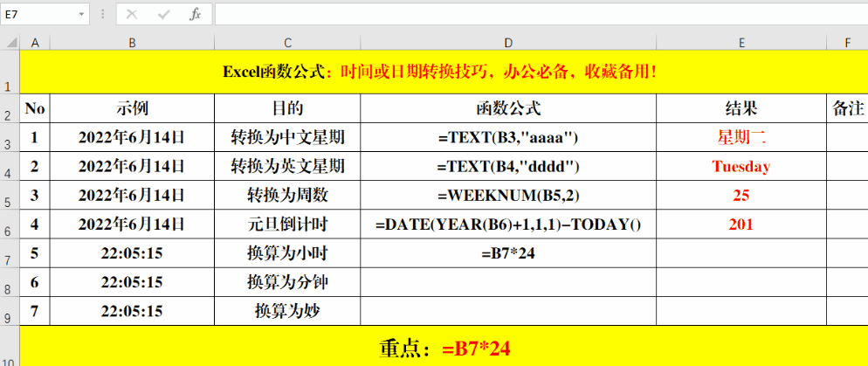Image resolution: width=868 pixels, height=366 pixels.
Task: Select column B header
Action: coord(132,43)
